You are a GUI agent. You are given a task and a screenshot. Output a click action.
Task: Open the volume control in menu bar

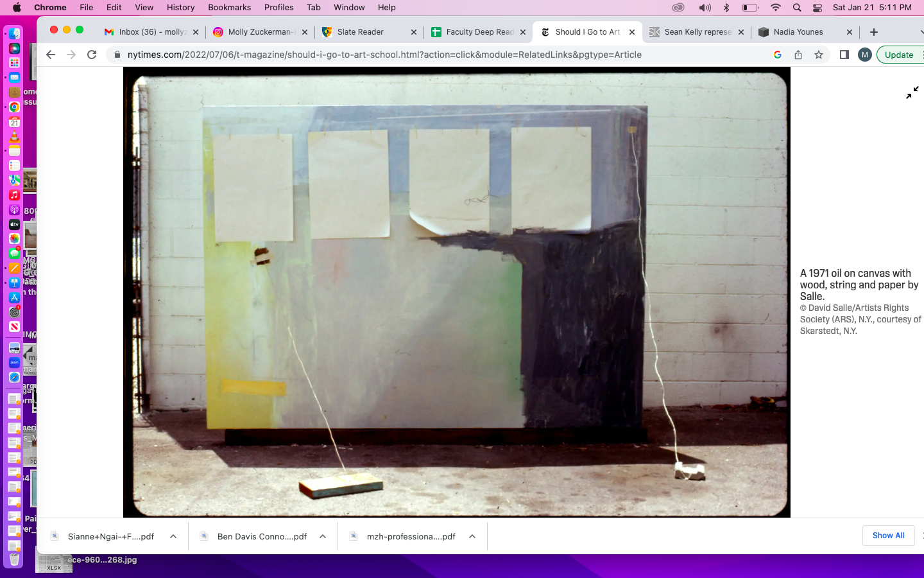pos(705,8)
